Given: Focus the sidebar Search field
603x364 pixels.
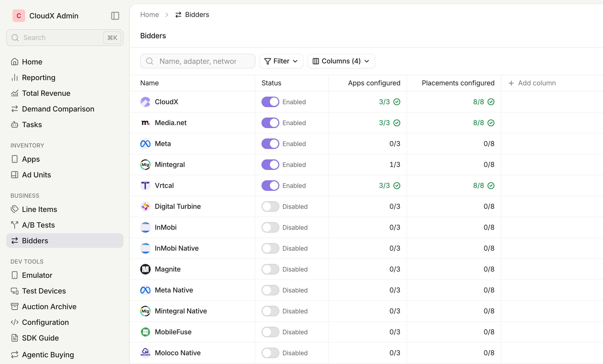Looking at the screenshot, I should click(x=65, y=38).
